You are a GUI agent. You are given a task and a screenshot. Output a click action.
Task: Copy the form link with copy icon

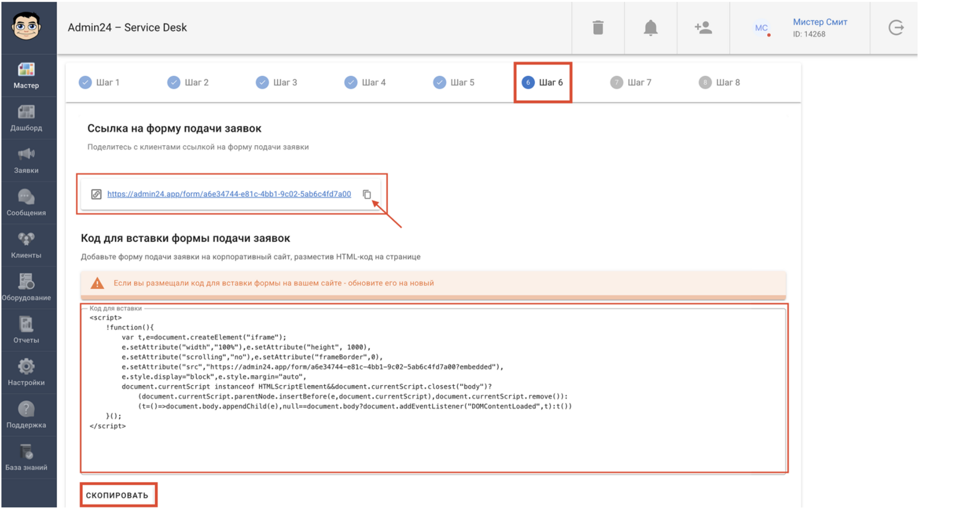[367, 194]
